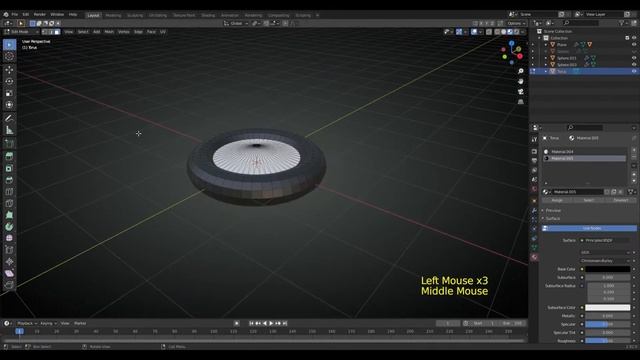
Task: Select the Loop Cut tool
Action: coord(9,191)
